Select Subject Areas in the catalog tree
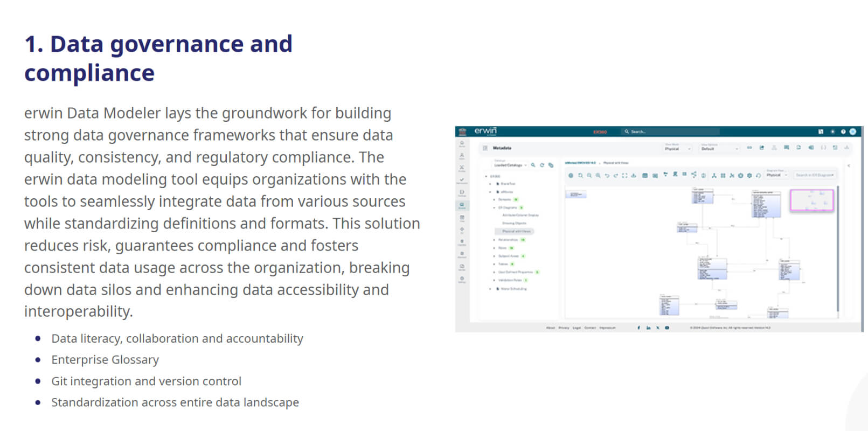Screen dimensions: 868x431 tap(508, 256)
